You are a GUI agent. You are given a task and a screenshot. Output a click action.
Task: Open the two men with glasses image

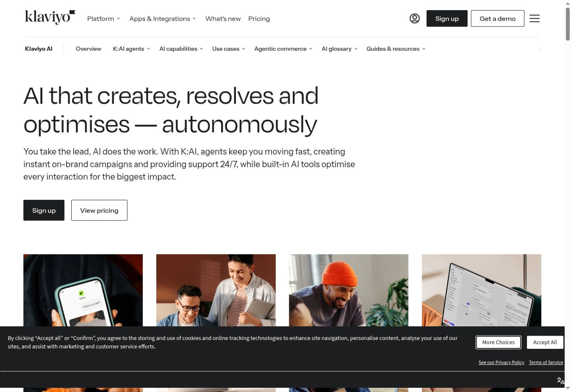[216, 290]
